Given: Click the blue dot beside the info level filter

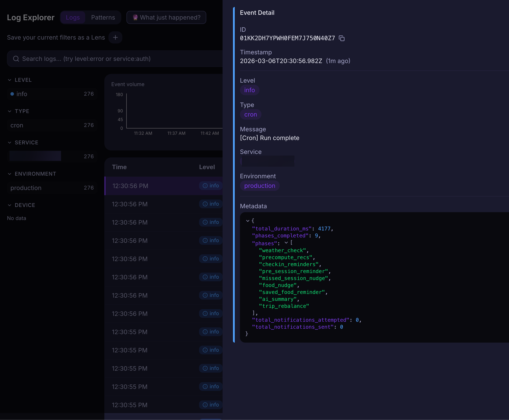Looking at the screenshot, I should [x=12, y=94].
